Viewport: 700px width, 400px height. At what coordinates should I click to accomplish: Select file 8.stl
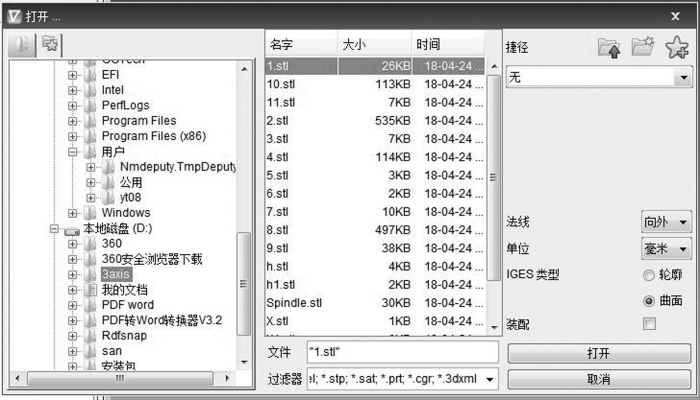(375, 230)
